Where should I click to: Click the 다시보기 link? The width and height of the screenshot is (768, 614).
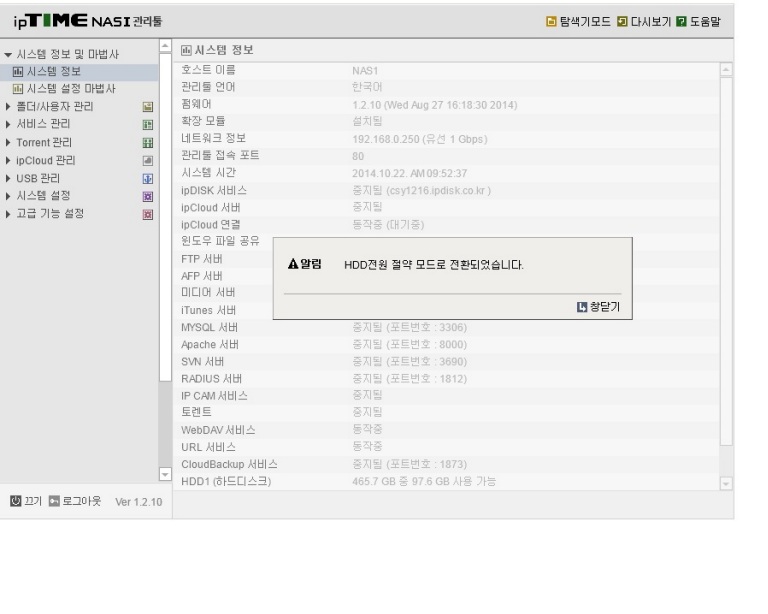click(650, 22)
